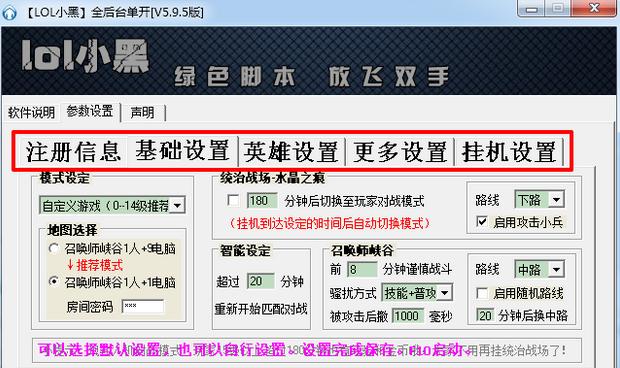
Task: Close the LOL小黑 window
Action: (x=594, y=8)
